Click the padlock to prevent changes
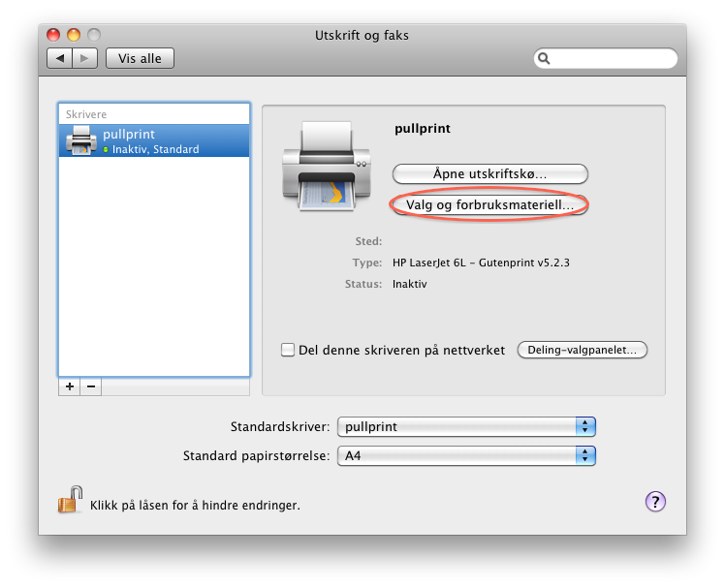Image resolution: width=725 pixels, height=588 pixels. 70,501
